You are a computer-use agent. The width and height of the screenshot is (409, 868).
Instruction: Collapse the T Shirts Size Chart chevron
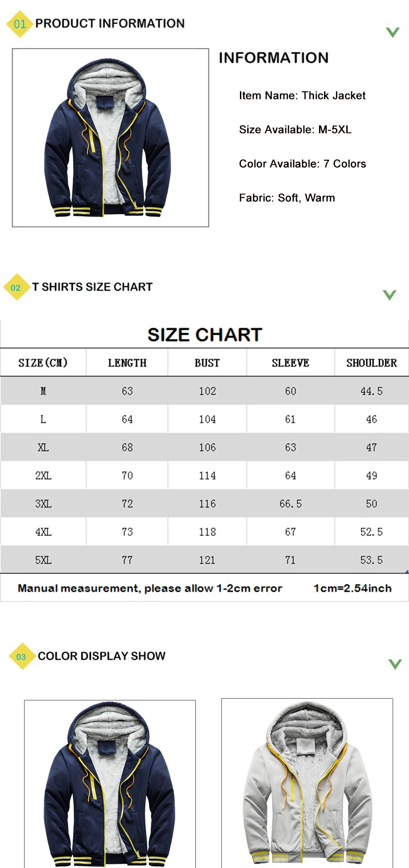coord(389,295)
